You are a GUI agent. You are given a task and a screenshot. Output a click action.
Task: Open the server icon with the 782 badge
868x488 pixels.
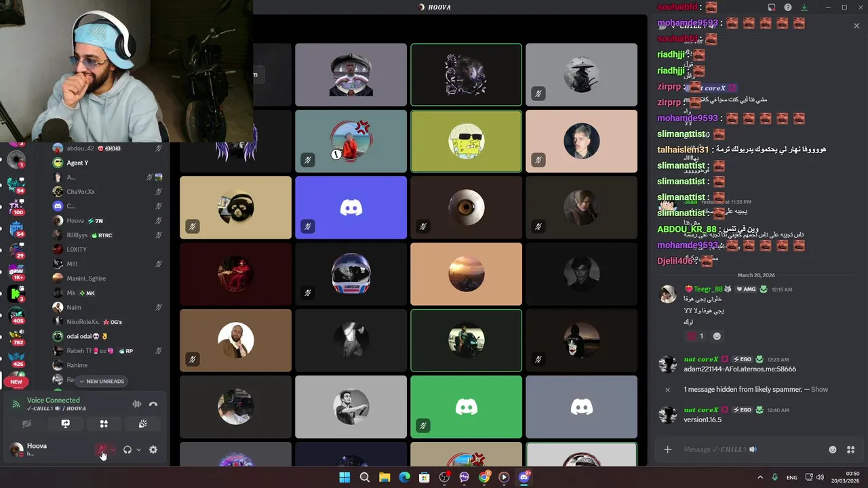(16, 337)
